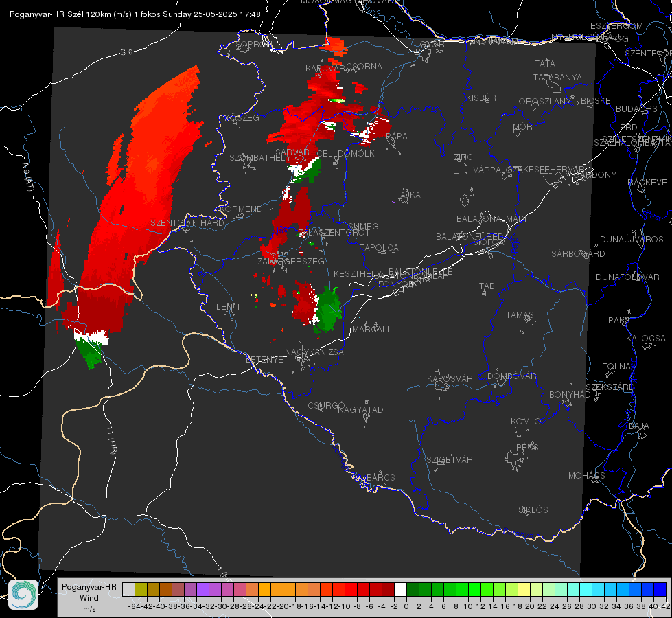Click the OROSZLÁNY label

click(545, 102)
